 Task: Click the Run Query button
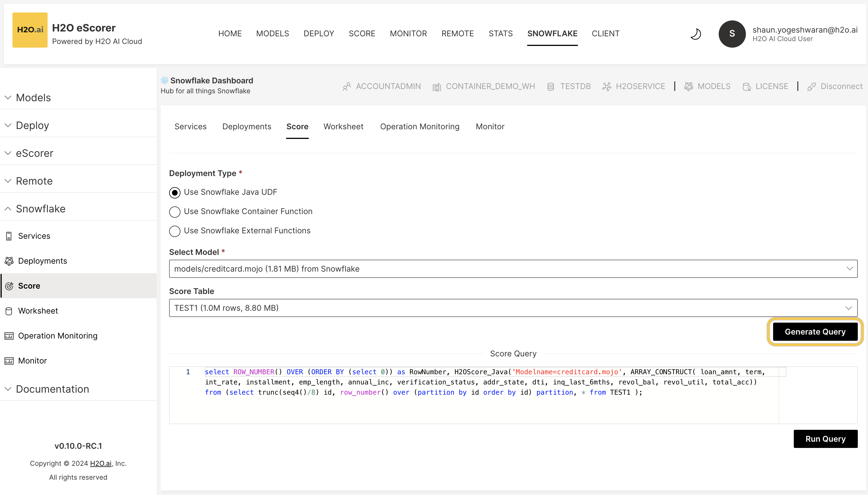point(825,439)
